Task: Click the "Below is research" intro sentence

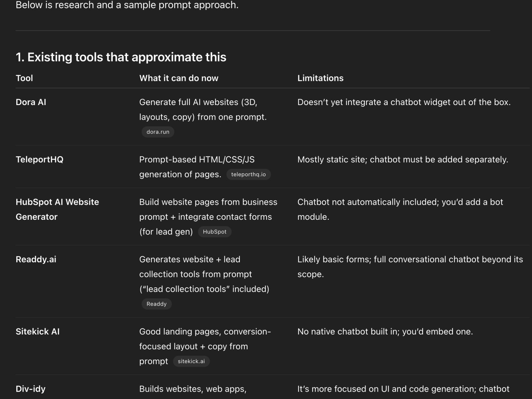Action: (127, 5)
